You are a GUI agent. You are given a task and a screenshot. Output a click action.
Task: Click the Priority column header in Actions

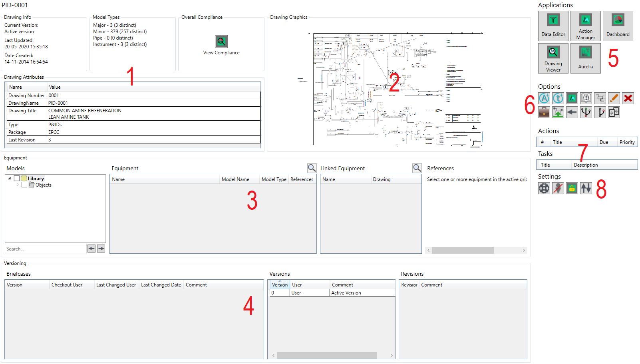(x=627, y=142)
